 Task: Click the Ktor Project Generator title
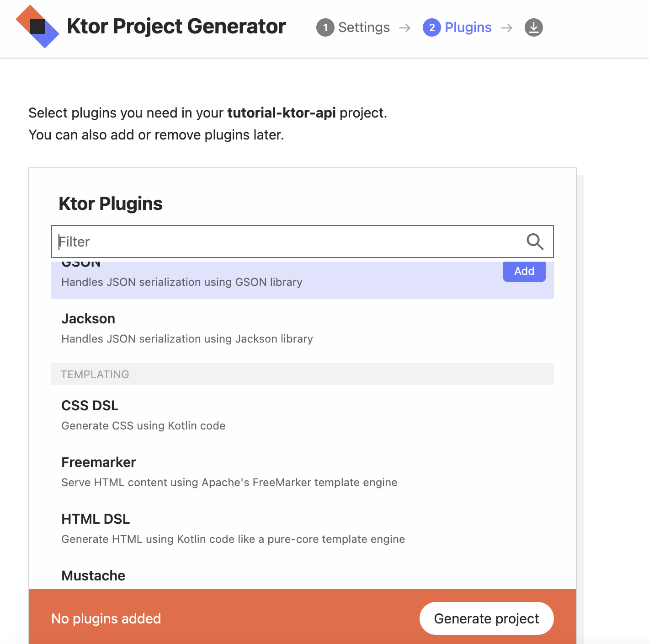pyautogui.click(x=176, y=26)
